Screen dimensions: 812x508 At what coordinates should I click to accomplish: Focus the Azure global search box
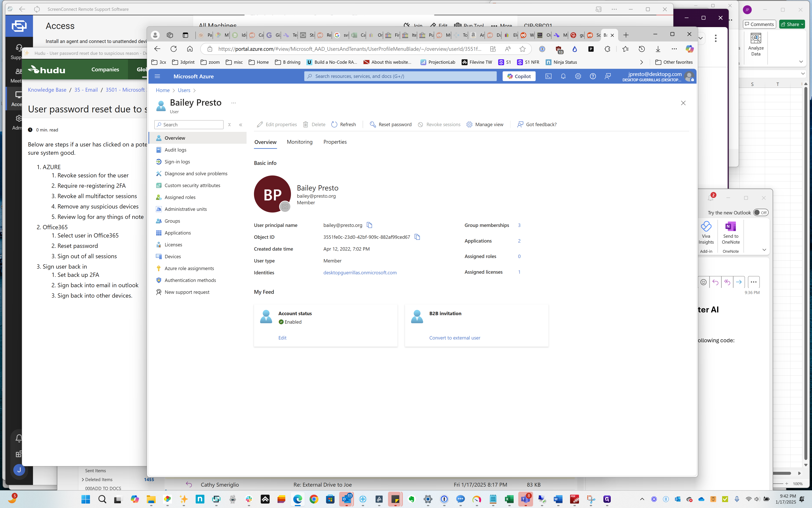[x=400, y=76]
